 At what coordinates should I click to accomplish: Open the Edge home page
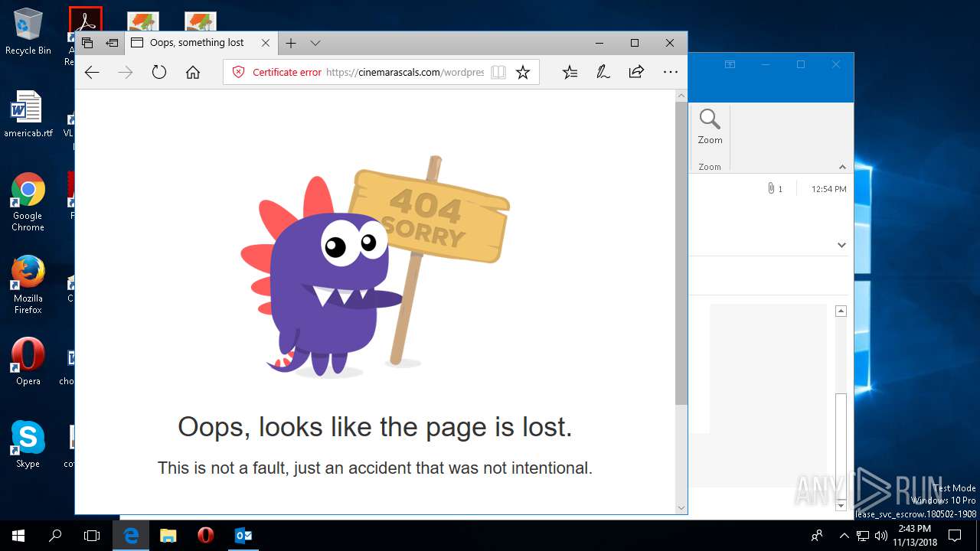[193, 72]
